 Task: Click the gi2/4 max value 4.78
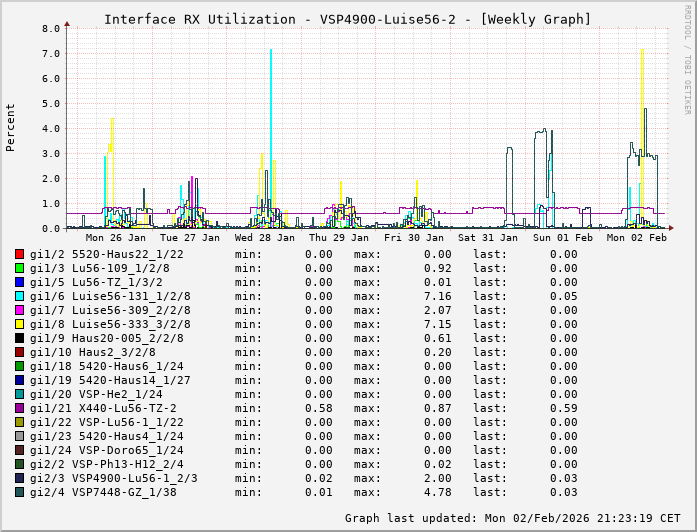click(x=438, y=492)
